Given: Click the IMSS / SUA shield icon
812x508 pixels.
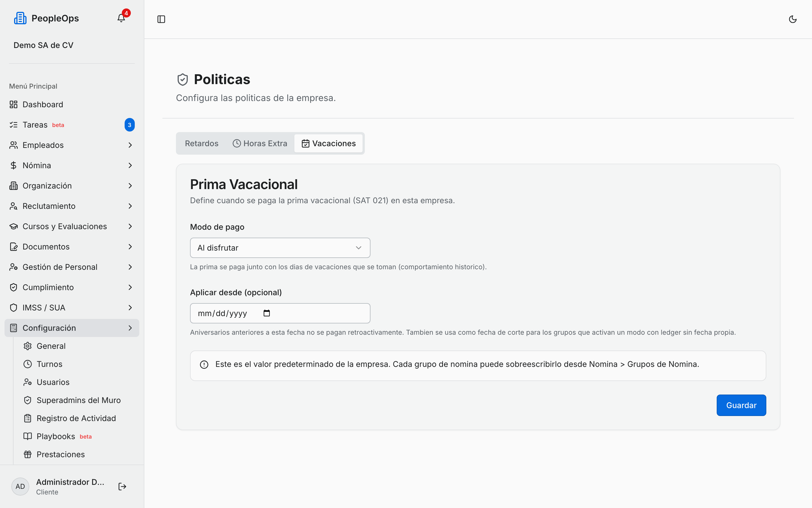Looking at the screenshot, I should 14,308.
